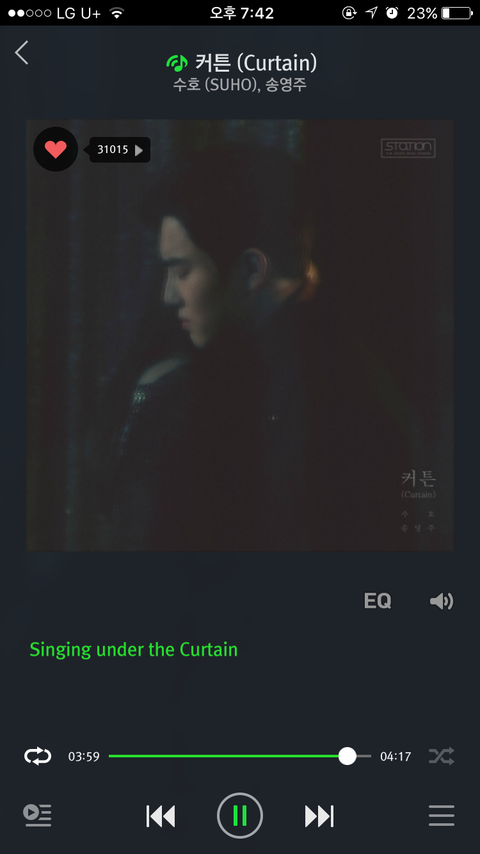Open the EQ equalizer settings
The height and width of the screenshot is (854, 480).
pos(377,601)
